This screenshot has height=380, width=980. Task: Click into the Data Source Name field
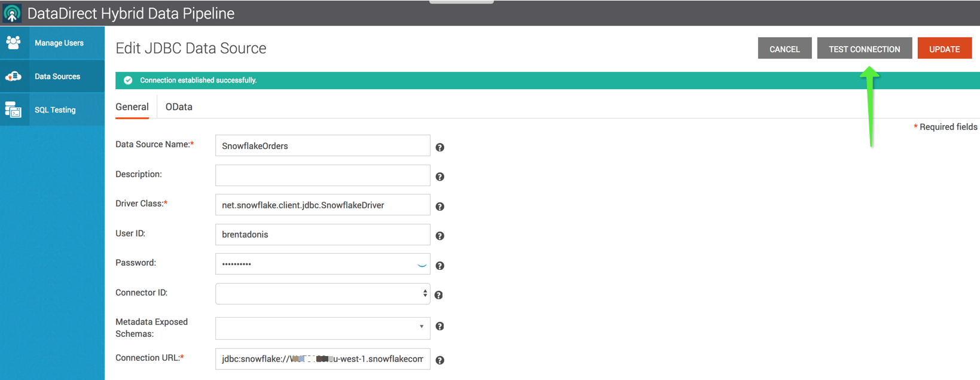[322, 146]
